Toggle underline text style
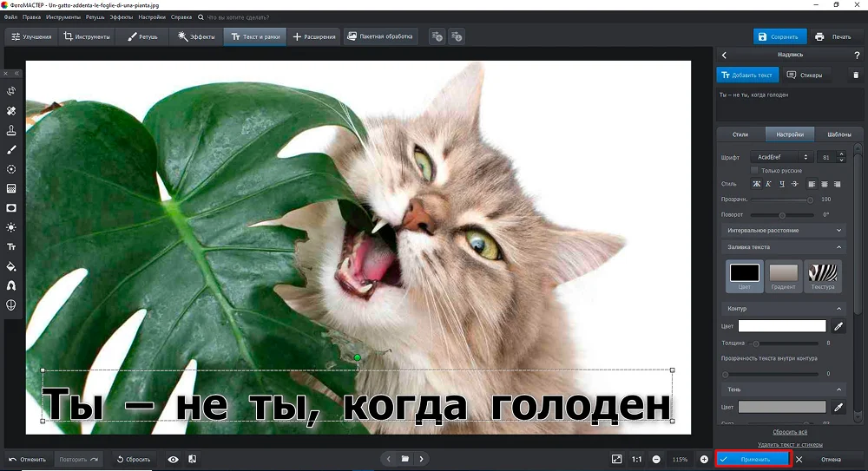868x471 pixels. click(782, 184)
